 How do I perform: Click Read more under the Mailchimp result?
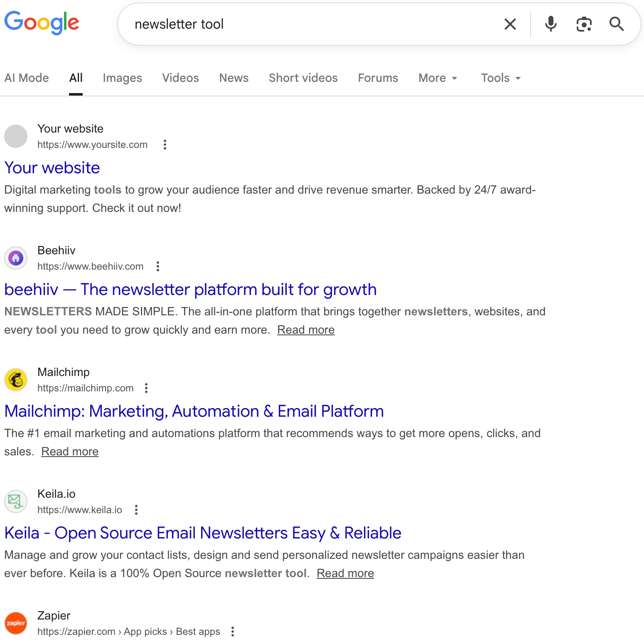tap(70, 451)
